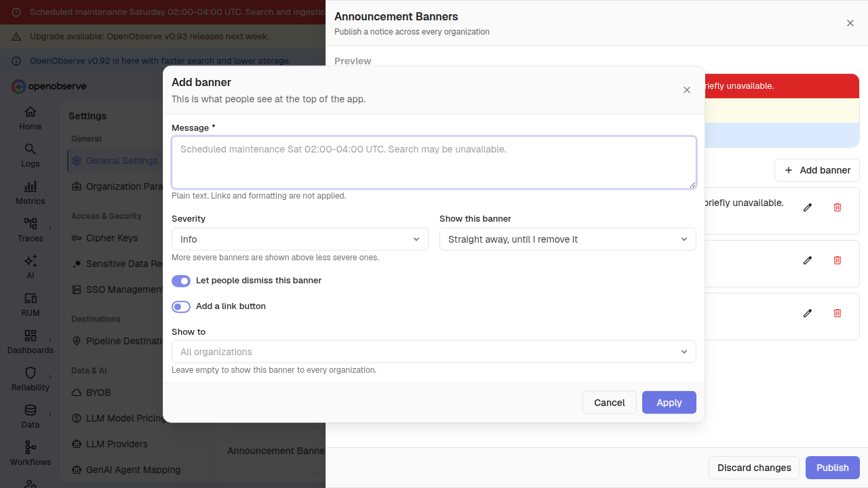Open the Show this banner dropdown
The width and height of the screenshot is (868, 488).
568,239
